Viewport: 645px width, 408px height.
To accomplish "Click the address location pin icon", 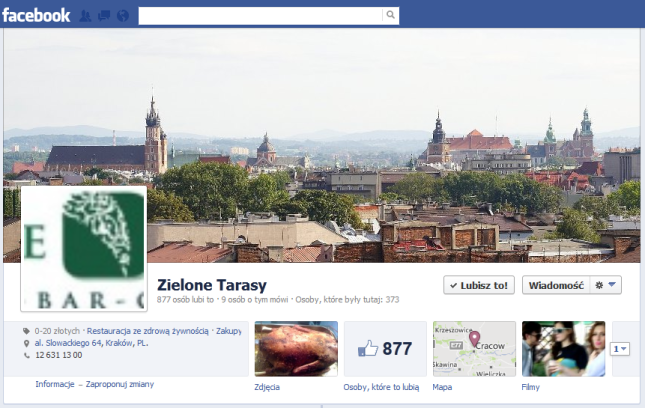I will click(x=27, y=343).
